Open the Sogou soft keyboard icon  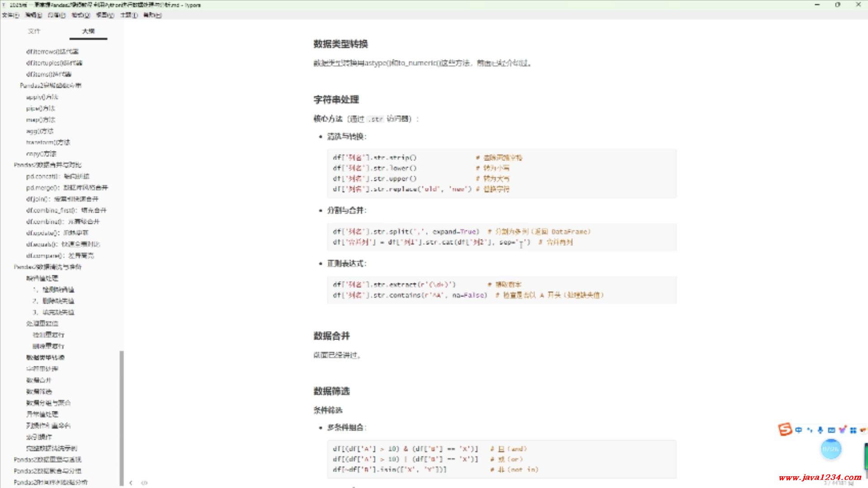831,430
